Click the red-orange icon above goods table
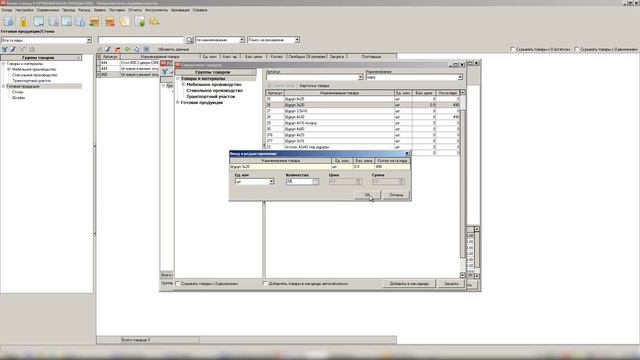This screenshot has width=640, height=360. click(x=118, y=49)
